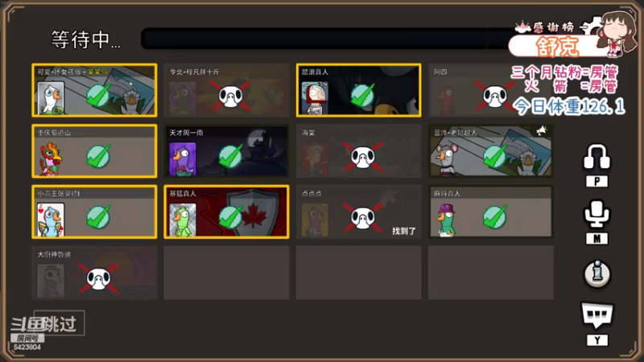644x362 pixels.
Task: Open the chat speech bubble icon
Action: coord(597,315)
